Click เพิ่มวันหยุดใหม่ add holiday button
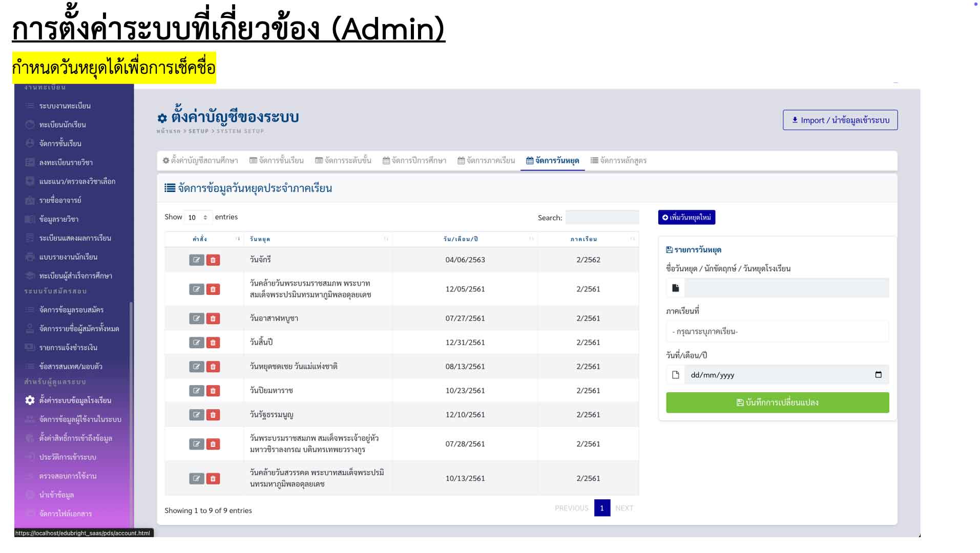Image resolution: width=980 pixels, height=553 pixels. click(x=686, y=218)
